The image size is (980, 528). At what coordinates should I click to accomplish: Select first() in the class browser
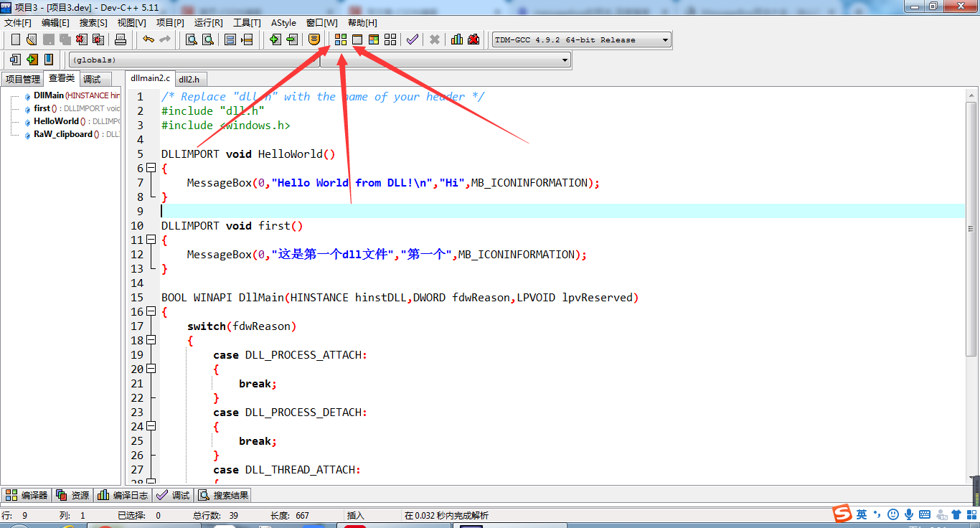45,108
